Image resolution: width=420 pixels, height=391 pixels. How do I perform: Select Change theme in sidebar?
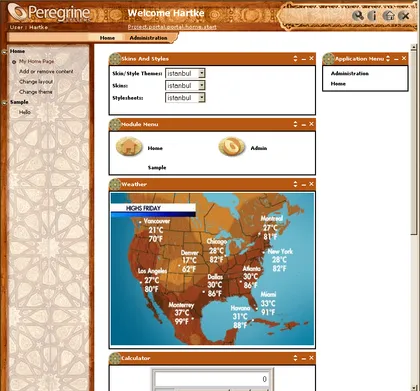[36, 92]
